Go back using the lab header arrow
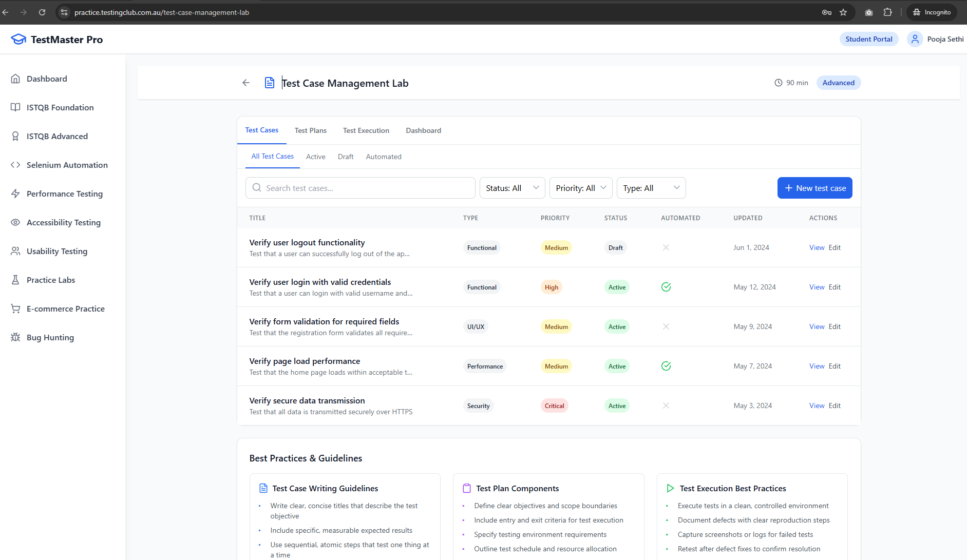Screen dimensions: 967x560 tap(246, 83)
